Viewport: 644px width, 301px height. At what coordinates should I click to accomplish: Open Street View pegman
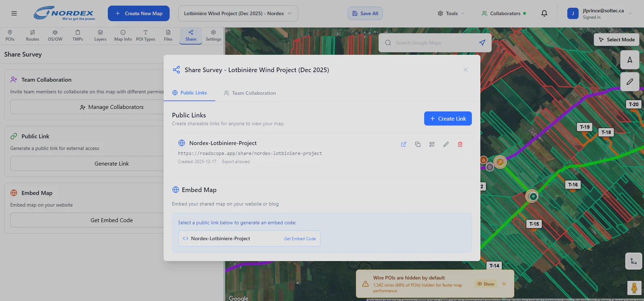pos(634,288)
